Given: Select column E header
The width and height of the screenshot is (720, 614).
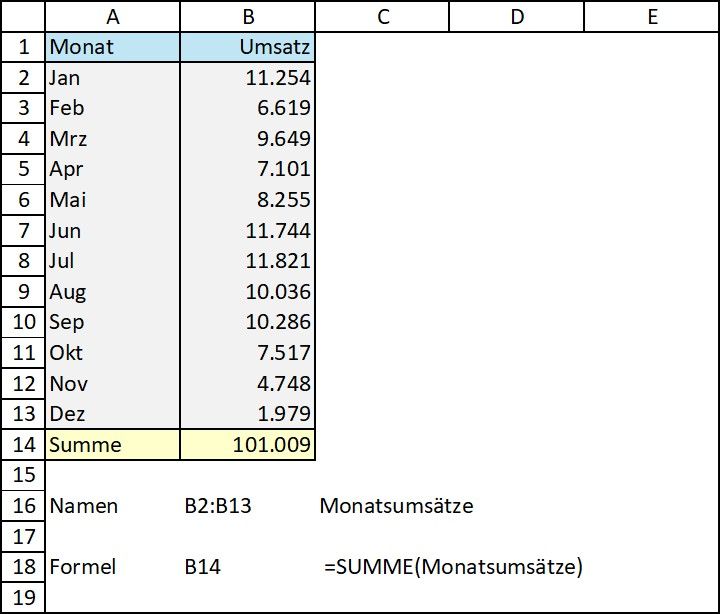Looking at the screenshot, I should point(651,16).
